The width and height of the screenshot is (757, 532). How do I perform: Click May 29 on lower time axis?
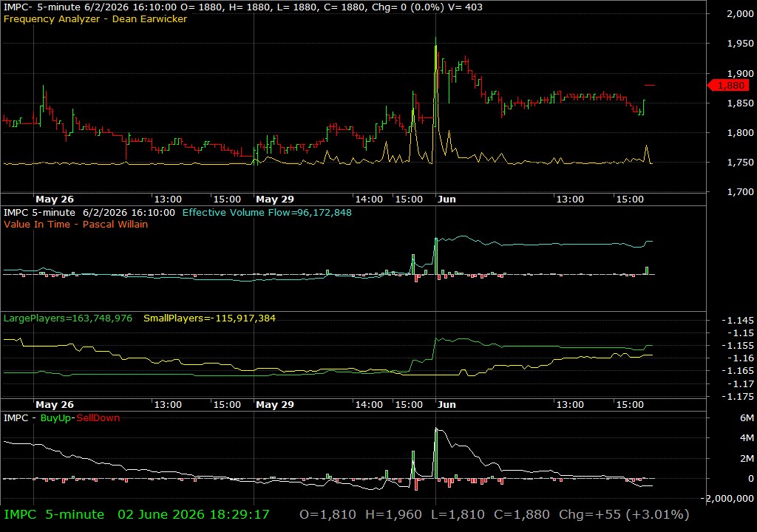pyautogui.click(x=275, y=405)
